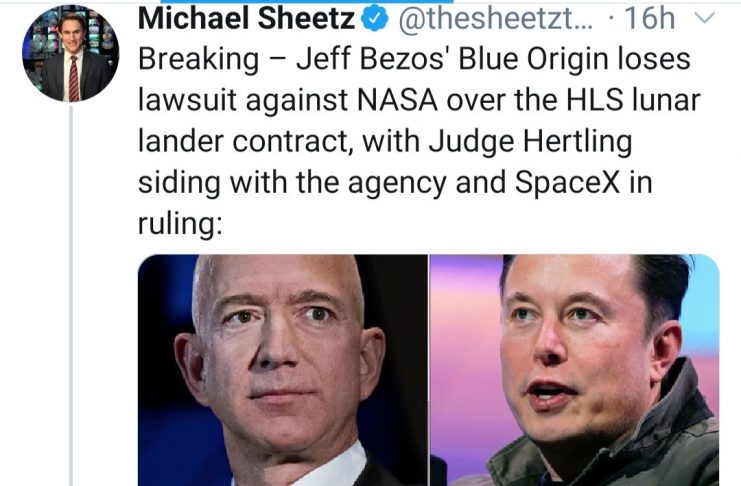741x486 pixels.
Task: Click the blue verified checkmark badge
Action: (375, 19)
